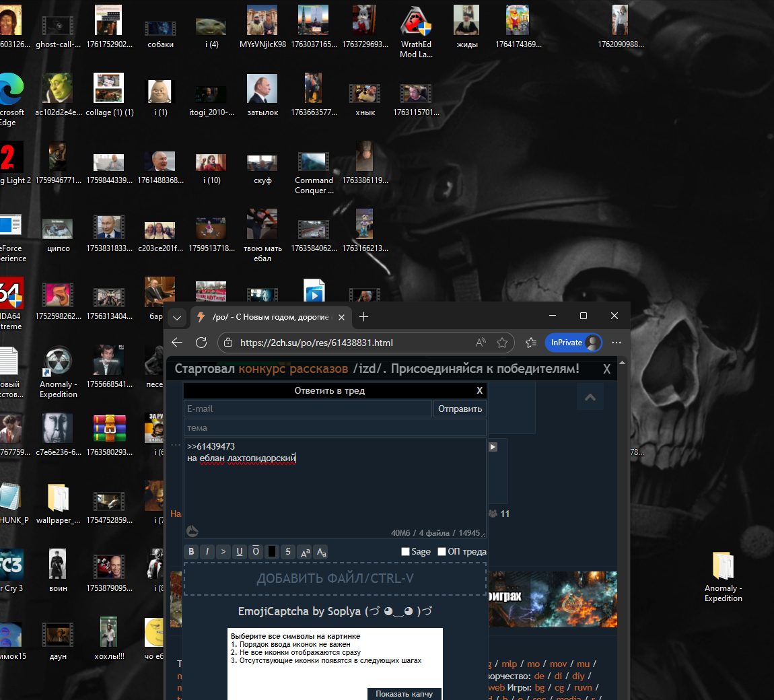Select the ghost-call video file
This screenshot has height=700, width=774.
coord(59,32)
